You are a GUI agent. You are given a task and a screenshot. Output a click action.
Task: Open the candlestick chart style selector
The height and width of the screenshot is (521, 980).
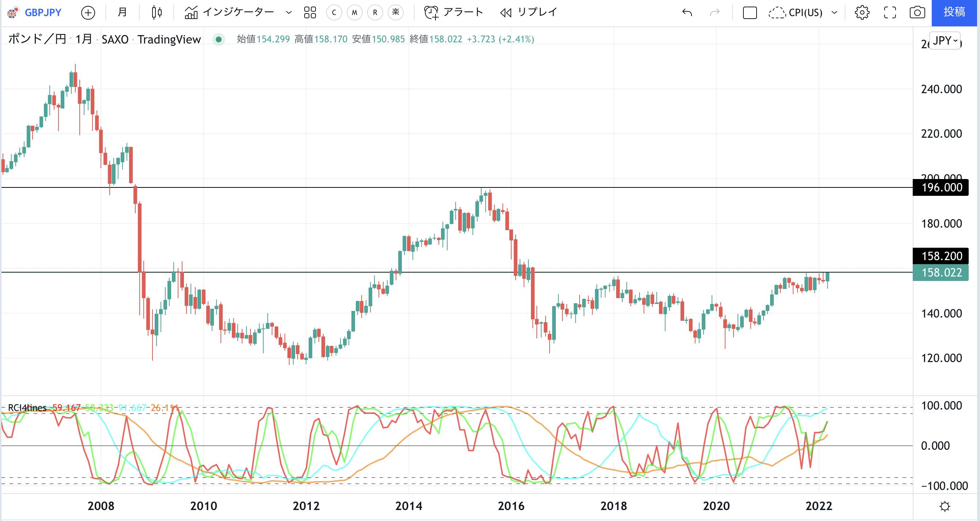click(157, 12)
